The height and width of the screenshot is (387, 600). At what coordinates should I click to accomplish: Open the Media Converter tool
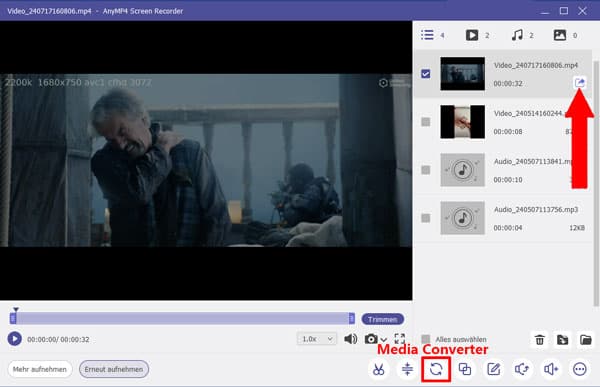click(436, 369)
